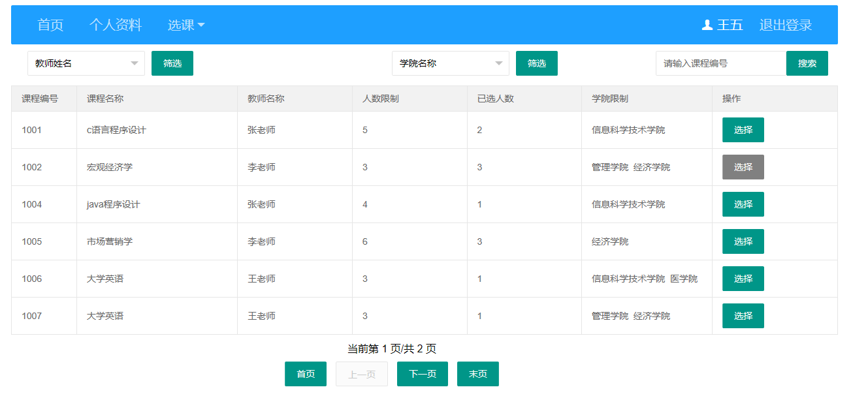Expand the 选课 dropdown menu
Screen dimensions: 868x400
tap(186, 25)
